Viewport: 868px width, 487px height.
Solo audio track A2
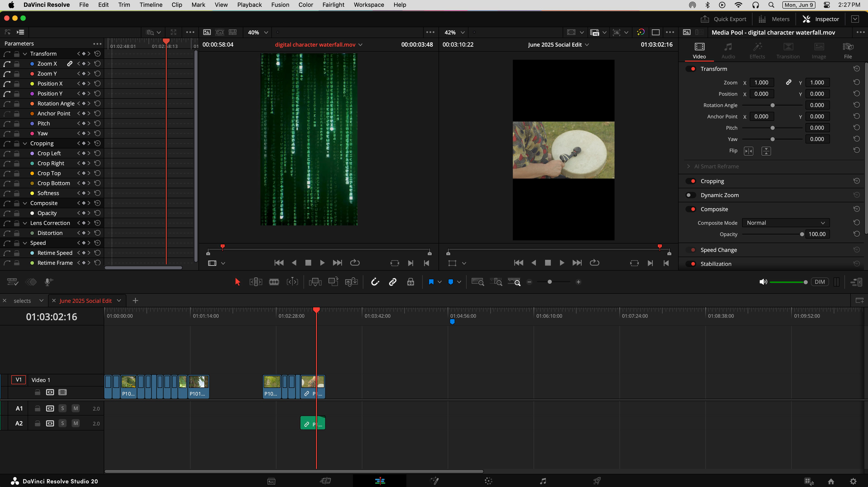click(x=62, y=423)
